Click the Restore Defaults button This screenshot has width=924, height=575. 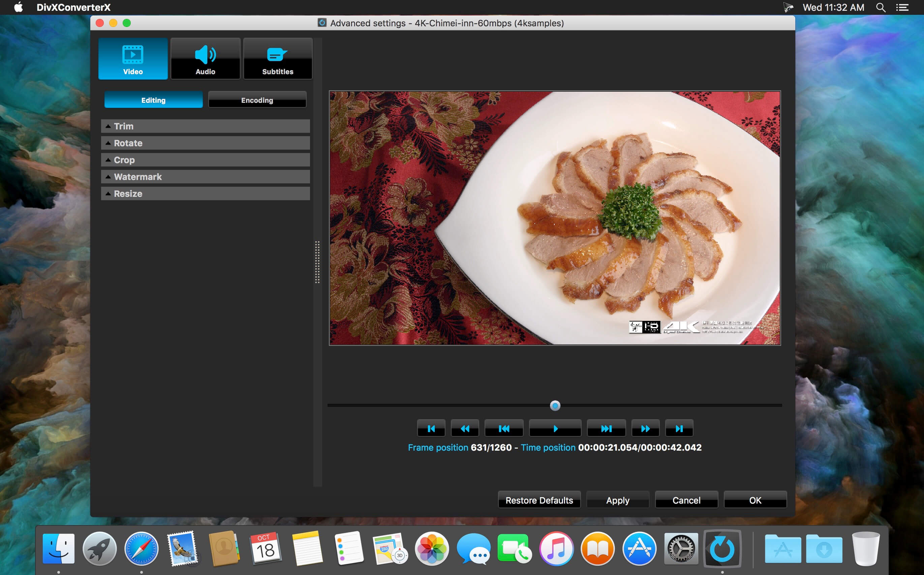(538, 500)
